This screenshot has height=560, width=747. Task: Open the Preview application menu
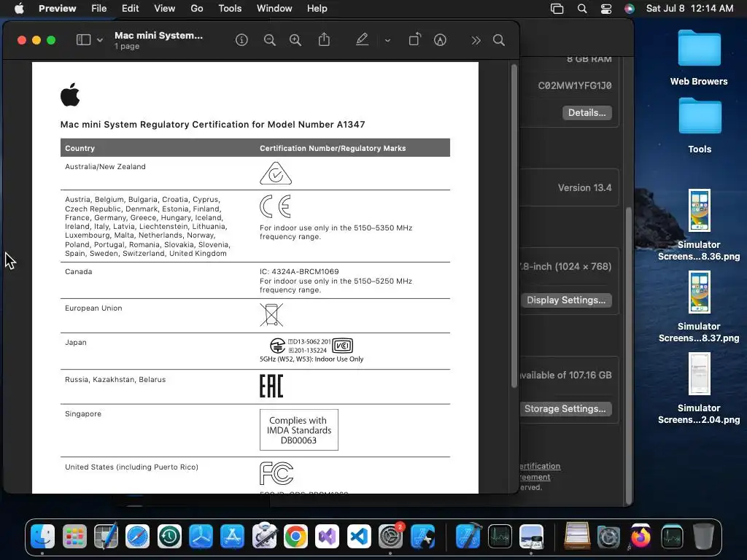57,8
